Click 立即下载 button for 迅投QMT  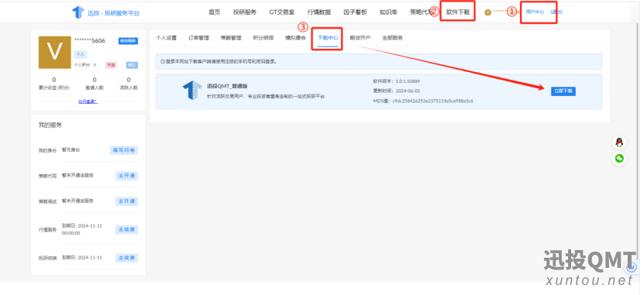coord(563,91)
